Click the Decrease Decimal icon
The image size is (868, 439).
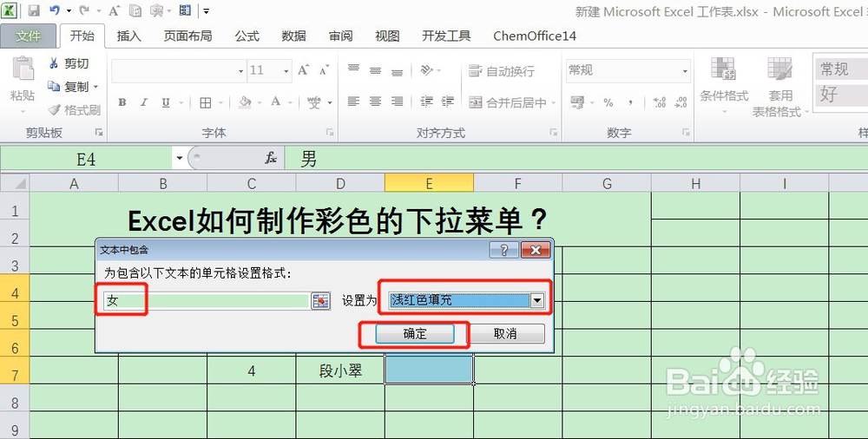(x=681, y=102)
